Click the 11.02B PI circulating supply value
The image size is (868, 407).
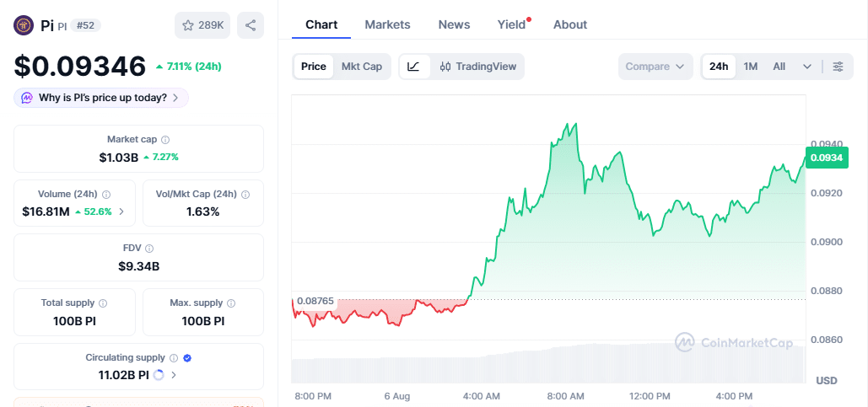pos(123,375)
